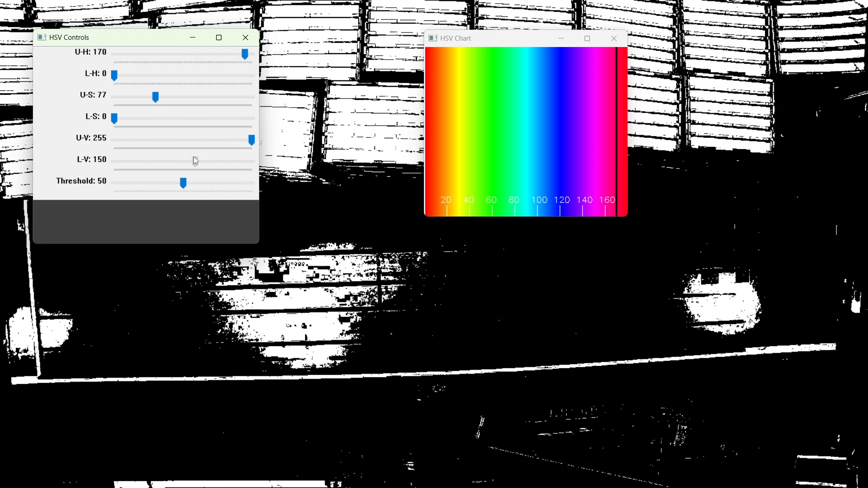Click the HSV Controls title text
The width and height of the screenshot is (868, 488).
(x=69, y=38)
